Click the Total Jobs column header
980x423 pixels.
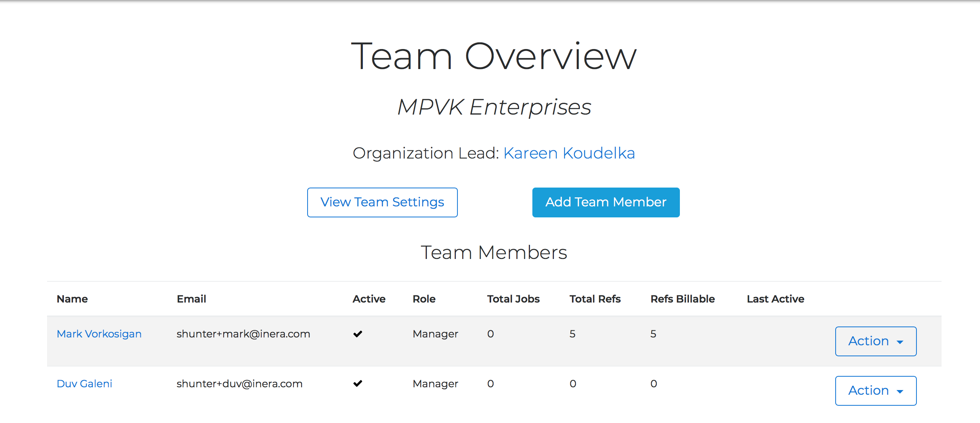(x=513, y=299)
